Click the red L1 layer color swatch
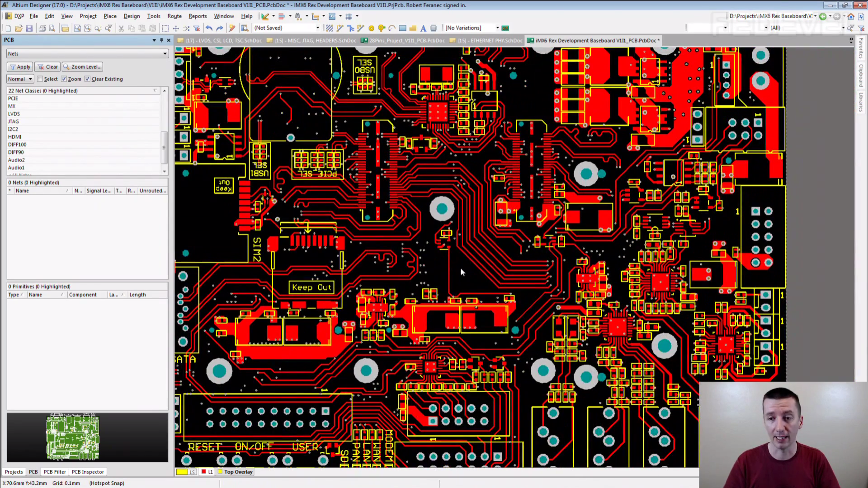The image size is (868, 488). [x=204, y=472]
